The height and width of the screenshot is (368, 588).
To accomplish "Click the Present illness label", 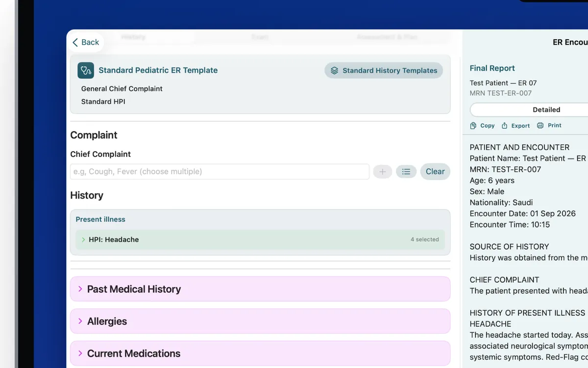I will (100, 219).
